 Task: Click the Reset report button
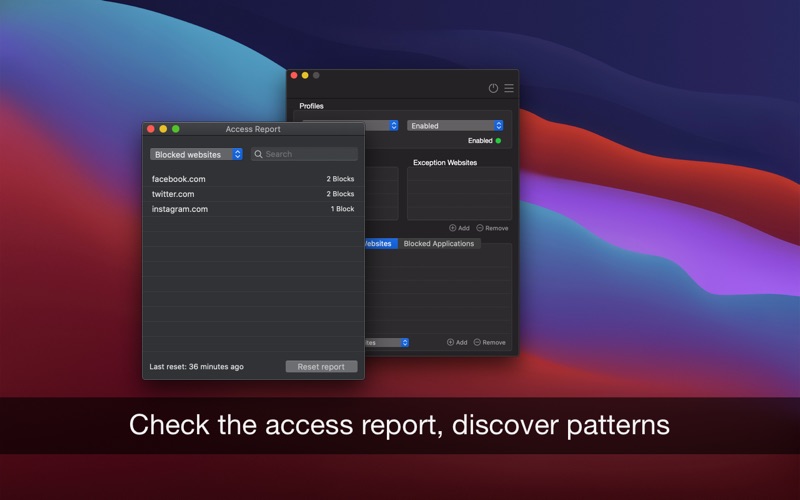click(321, 366)
